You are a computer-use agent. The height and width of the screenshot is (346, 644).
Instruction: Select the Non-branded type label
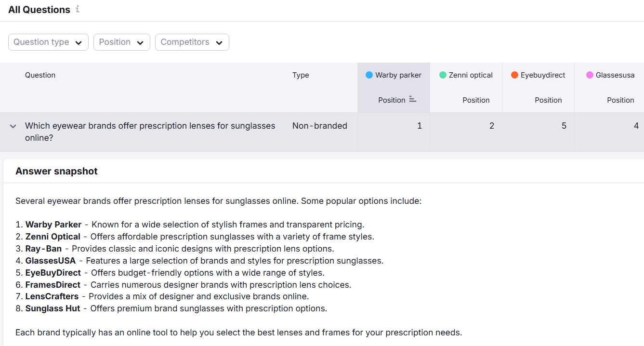pos(319,126)
